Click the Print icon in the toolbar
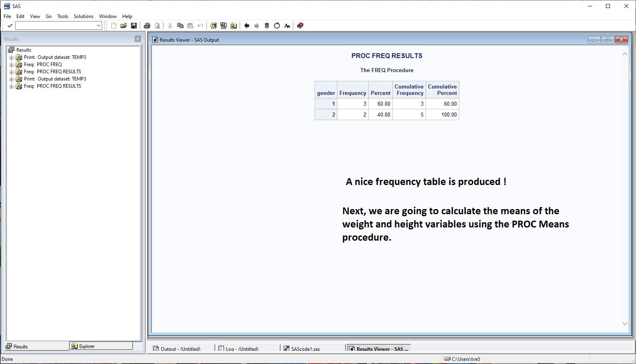Image resolution: width=636 pixels, height=364 pixels. point(147,26)
